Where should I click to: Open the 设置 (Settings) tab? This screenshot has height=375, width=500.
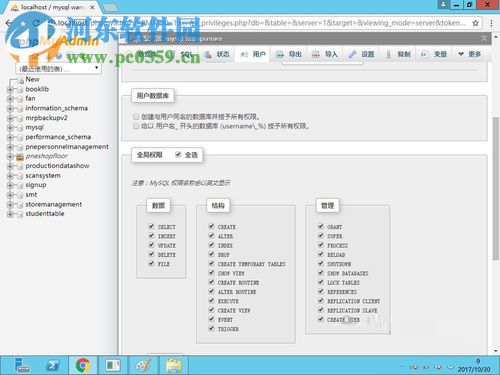pos(361,54)
